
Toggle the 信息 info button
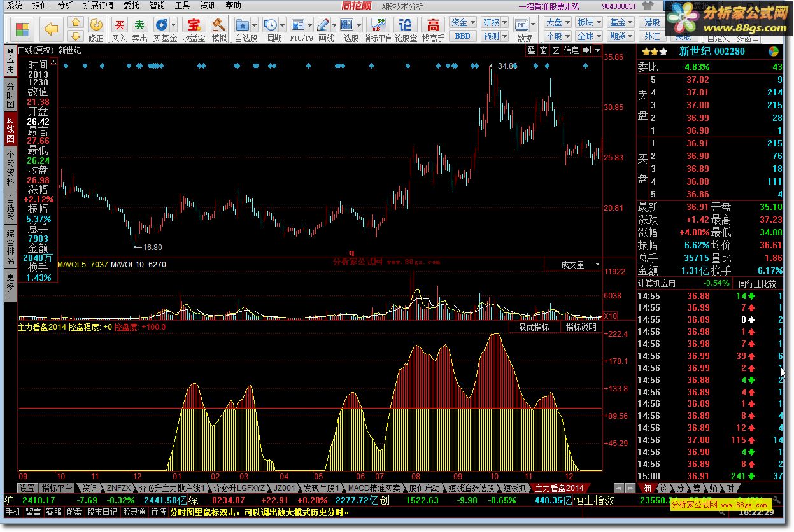tap(571, 50)
